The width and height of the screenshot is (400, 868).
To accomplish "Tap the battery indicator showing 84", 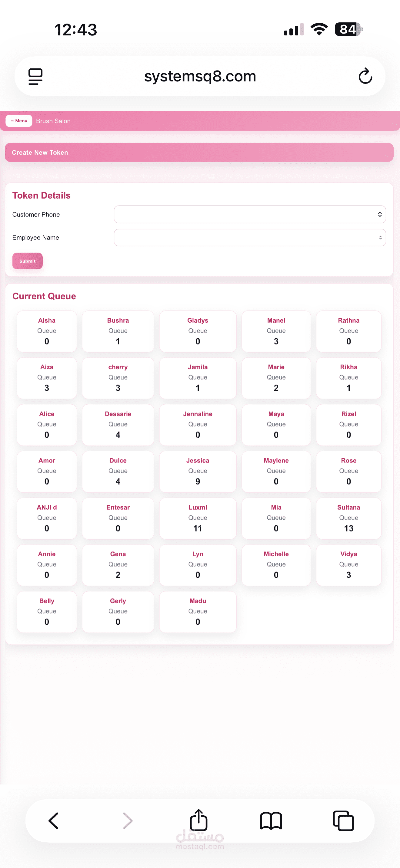I will [x=347, y=29].
